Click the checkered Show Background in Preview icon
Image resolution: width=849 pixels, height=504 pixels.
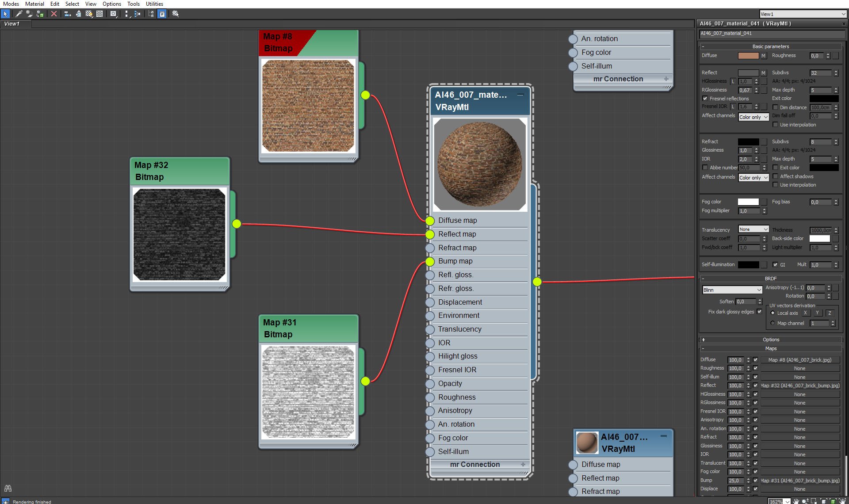point(99,14)
